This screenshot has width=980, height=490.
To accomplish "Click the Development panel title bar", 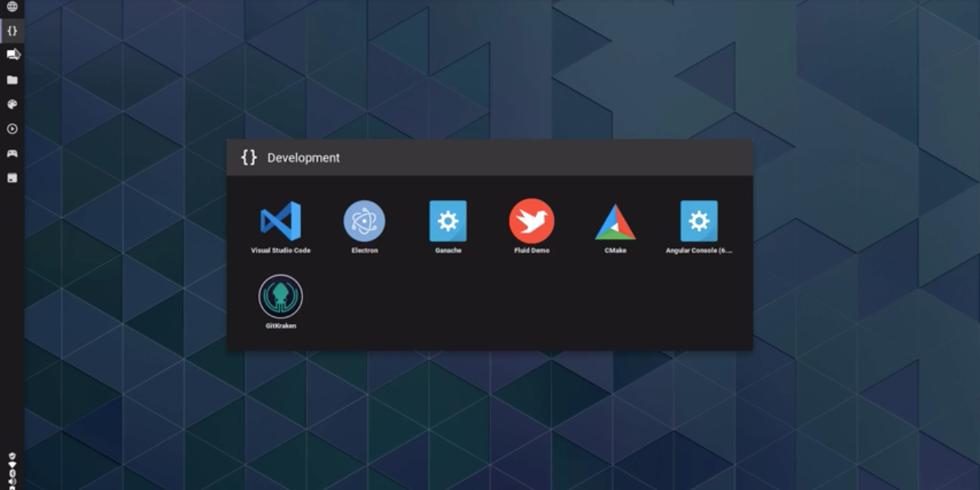I will pyautogui.click(x=490, y=158).
